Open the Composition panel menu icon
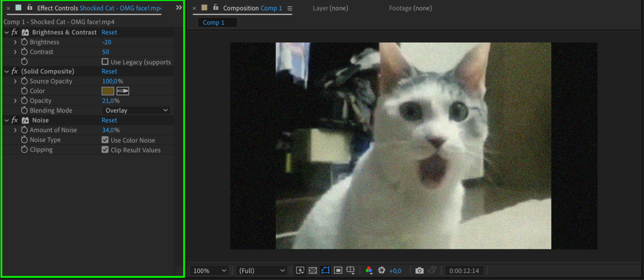644x280 pixels. pyautogui.click(x=290, y=8)
